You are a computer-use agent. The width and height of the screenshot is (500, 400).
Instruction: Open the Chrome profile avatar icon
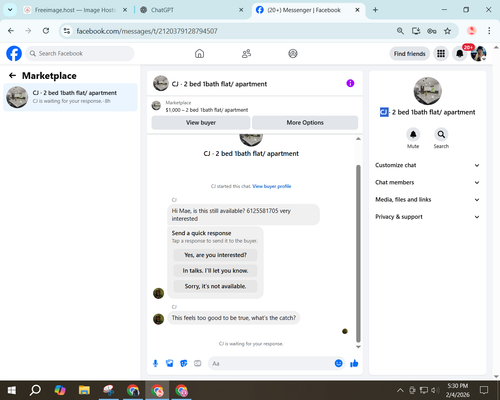[x=471, y=31]
